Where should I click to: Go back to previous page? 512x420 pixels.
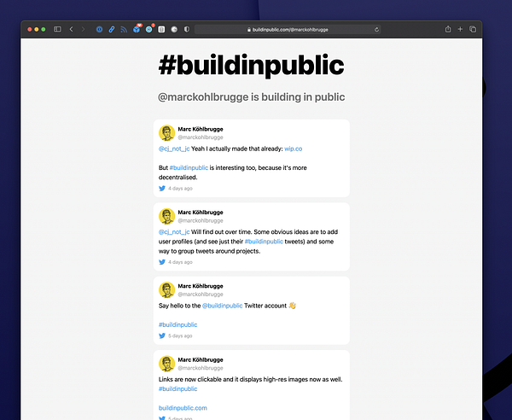pyautogui.click(x=71, y=29)
